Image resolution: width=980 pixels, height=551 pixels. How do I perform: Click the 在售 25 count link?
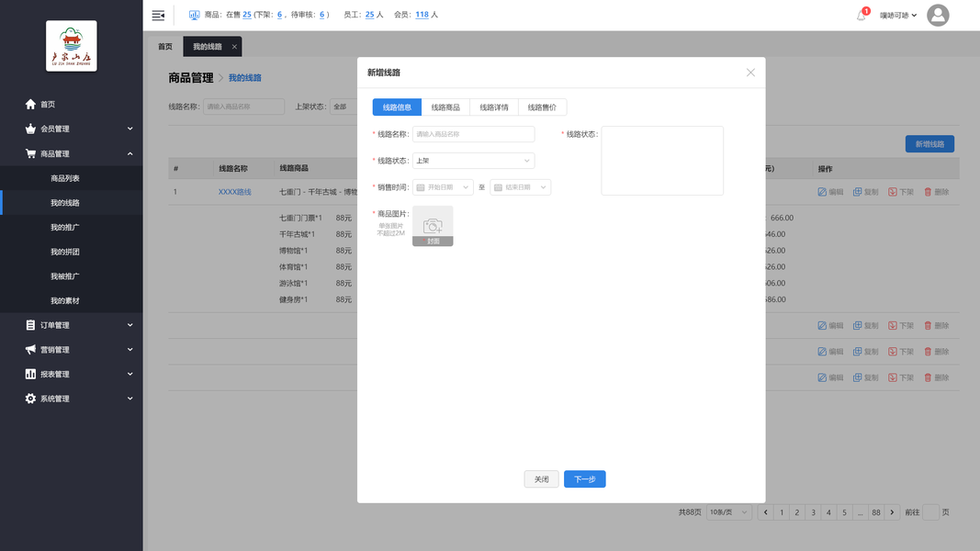click(247, 15)
